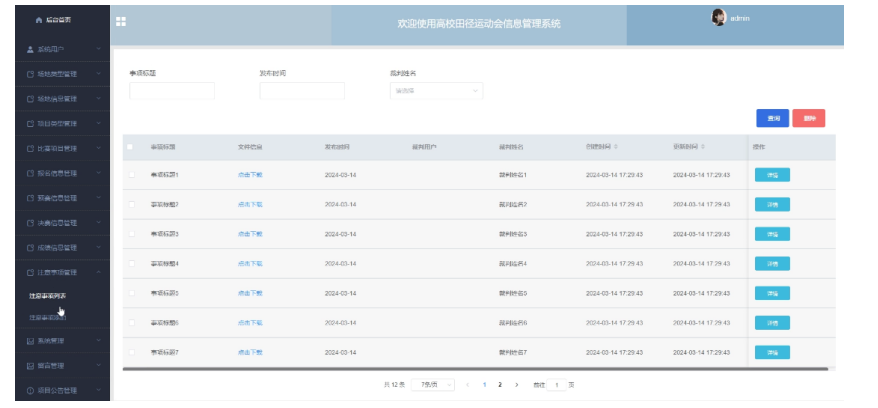Click the icon beside 场地类型管理
This screenshot has height=408, width=878.
(x=30, y=74)
